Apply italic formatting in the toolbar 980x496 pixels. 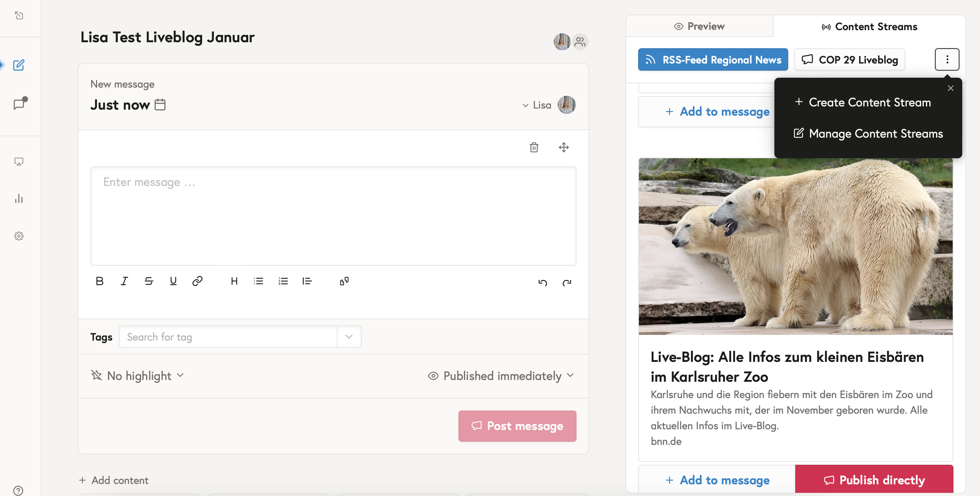(x=124, y=281)
